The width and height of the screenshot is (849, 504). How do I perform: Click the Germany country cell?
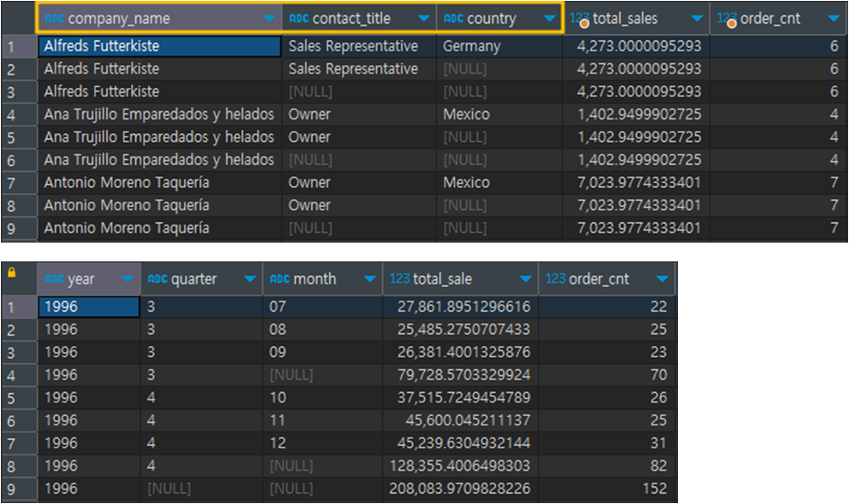(x=499, y=46)
